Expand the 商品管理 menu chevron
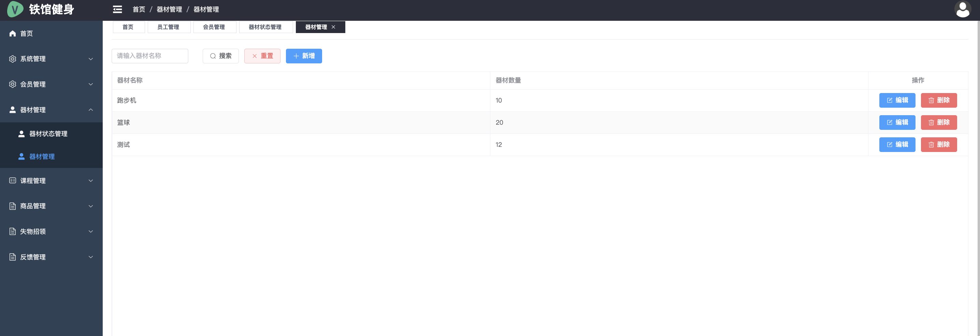 90,206
